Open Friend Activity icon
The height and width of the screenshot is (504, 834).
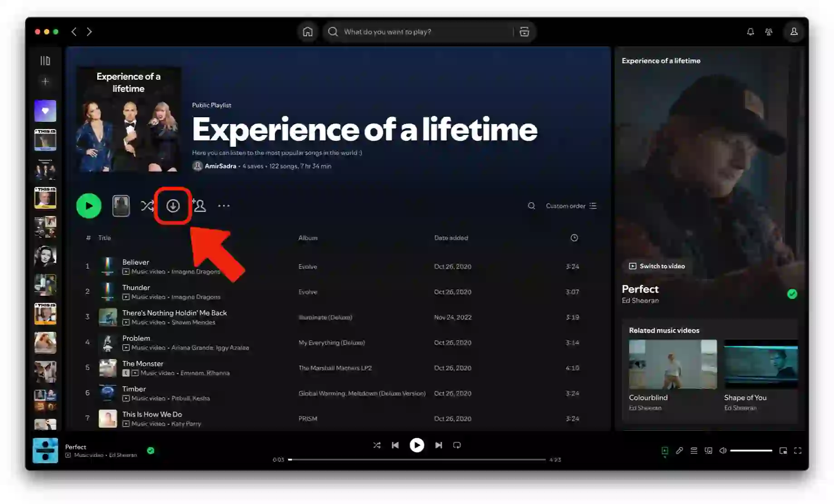769,32
